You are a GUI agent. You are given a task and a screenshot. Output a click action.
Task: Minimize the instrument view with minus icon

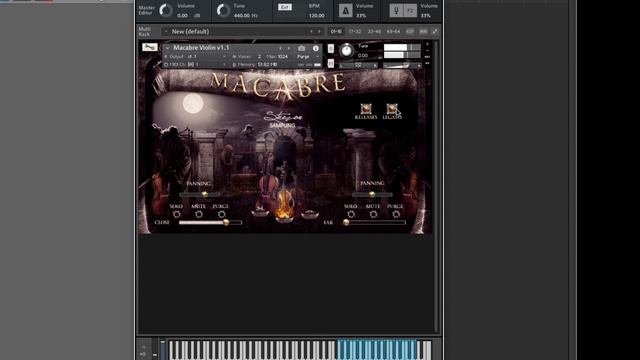click(x=427, y=50)
